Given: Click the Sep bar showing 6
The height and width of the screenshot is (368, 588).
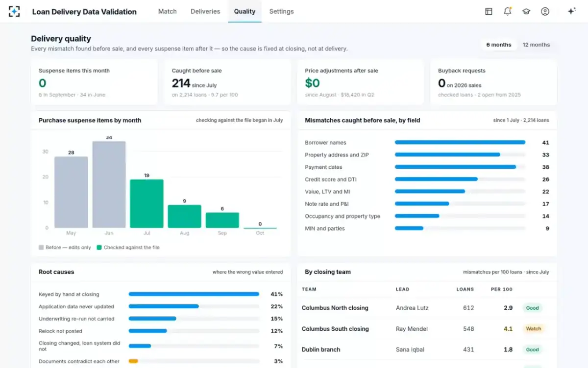Looking at the screenshot, I should [x=222, y=220].
